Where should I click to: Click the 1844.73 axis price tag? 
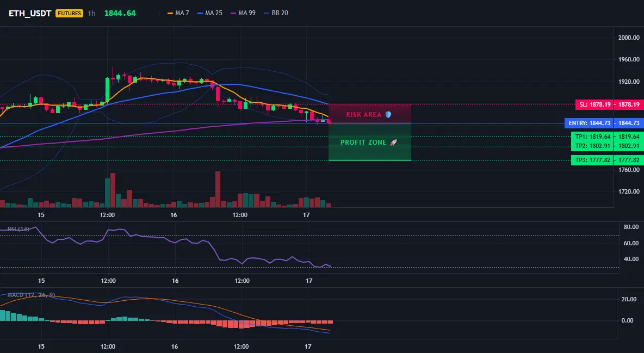628,123
